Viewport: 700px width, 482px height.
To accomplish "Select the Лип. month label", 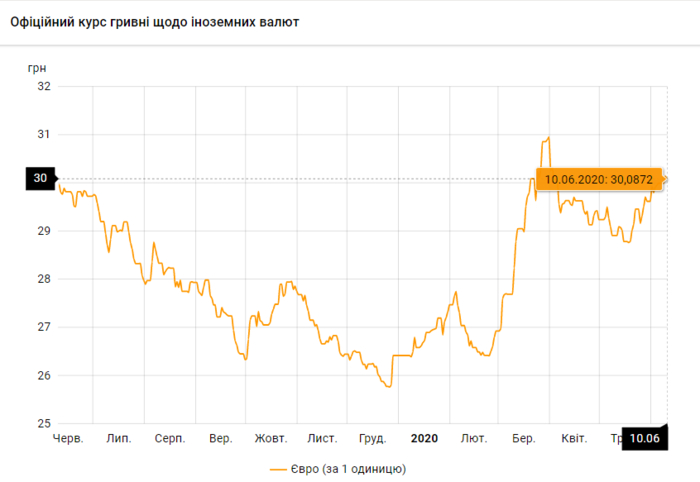I will tap(118, 438).
